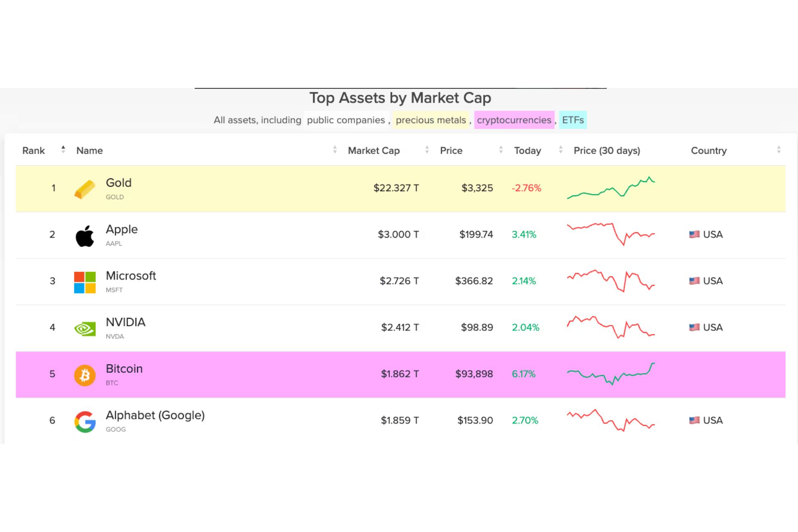Click the Gold bar icon
This screenshot has height=532, width=798.
click(85, 190)
